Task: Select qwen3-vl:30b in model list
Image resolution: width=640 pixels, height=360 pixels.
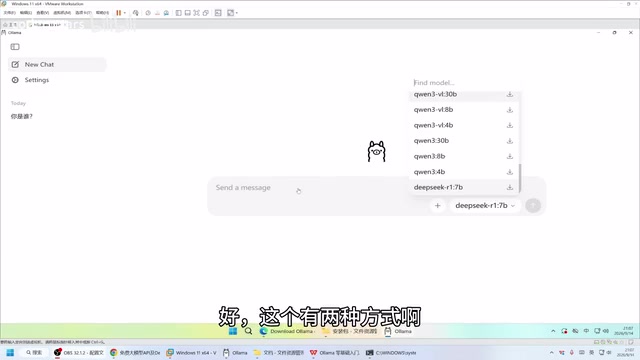Action: [464, 95]
